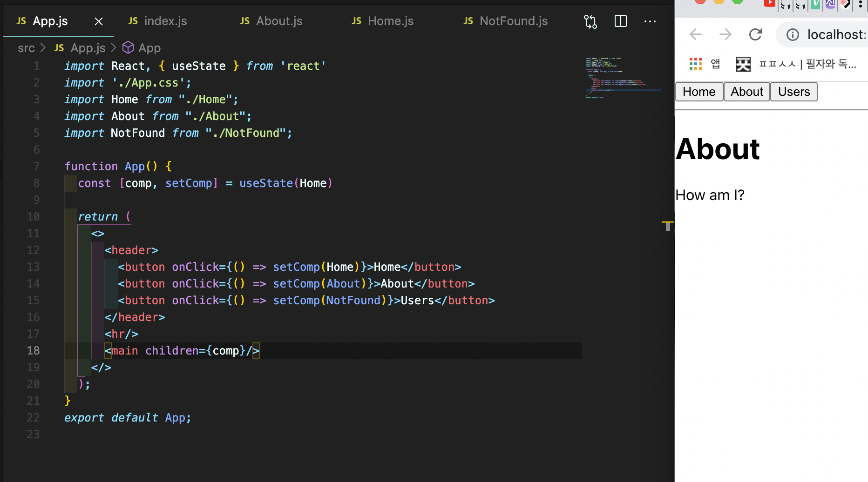Image resolution: width=868 pixels, height=482 pixels.
Task: Open More Actions ellipsis in the editor toolbar
Action: 650,21
